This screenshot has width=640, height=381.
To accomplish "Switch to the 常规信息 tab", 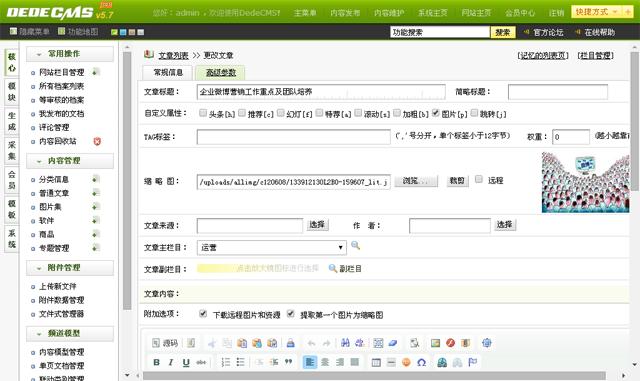I will (168, 73).
